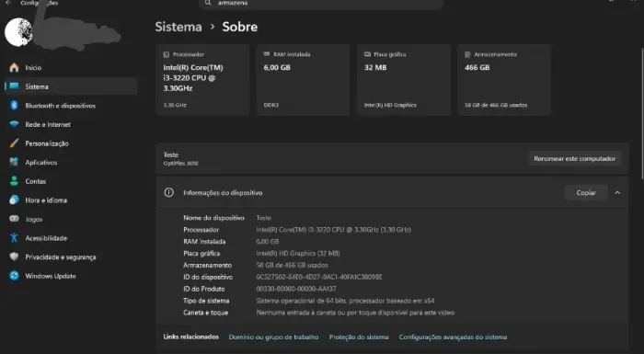This screenshot has height=354, width=644.
Task: Click '58 GB de 466 GB usados' row value
Action: (x=292, y=266)
